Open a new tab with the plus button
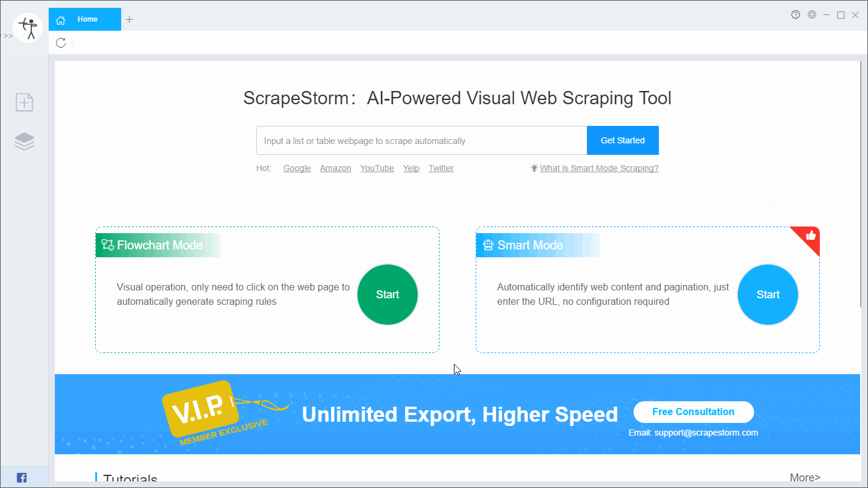The height and width of the screenshot is (488, 868). 129,19
